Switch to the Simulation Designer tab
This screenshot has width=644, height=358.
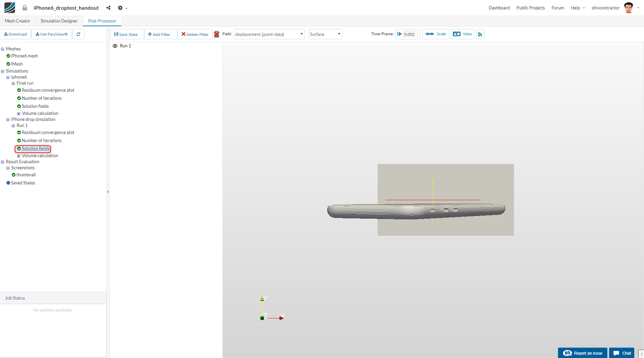(x=59, y=21)
